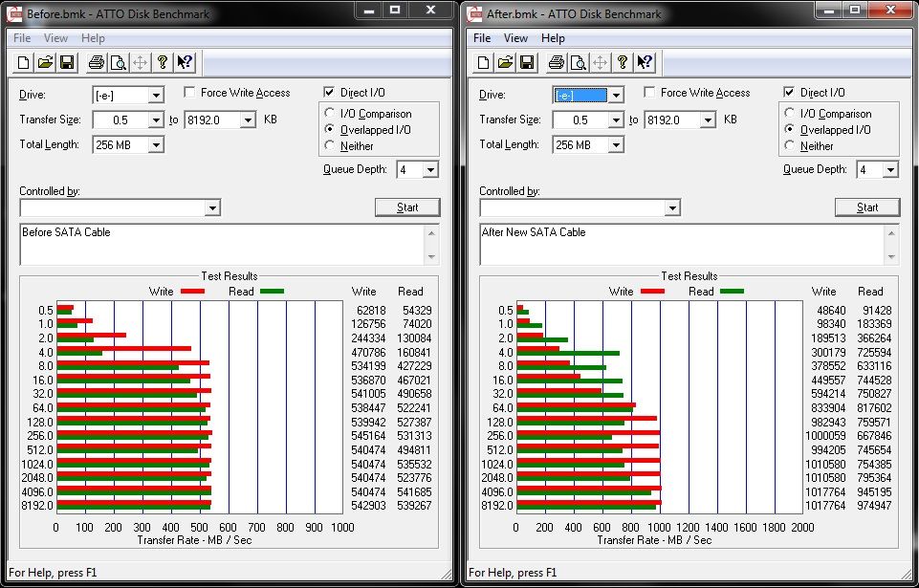Click the Save floppy icon in Before.bmk toolbar
Viewport: 919px width, 588px height.
[67, 62]
